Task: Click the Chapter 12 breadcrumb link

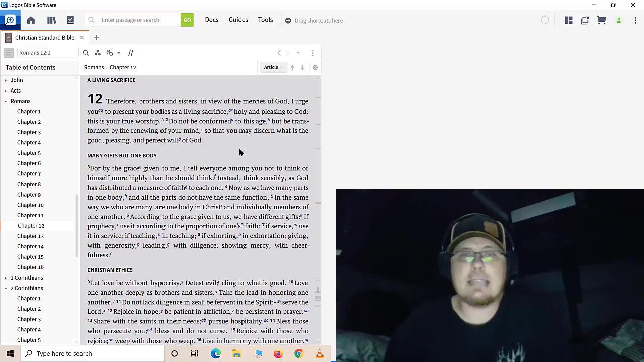Action: [x=123, y=67]
